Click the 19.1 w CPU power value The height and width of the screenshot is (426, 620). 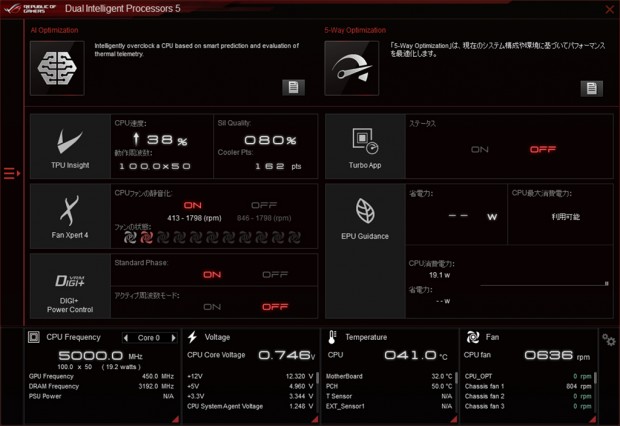point(439,275)
